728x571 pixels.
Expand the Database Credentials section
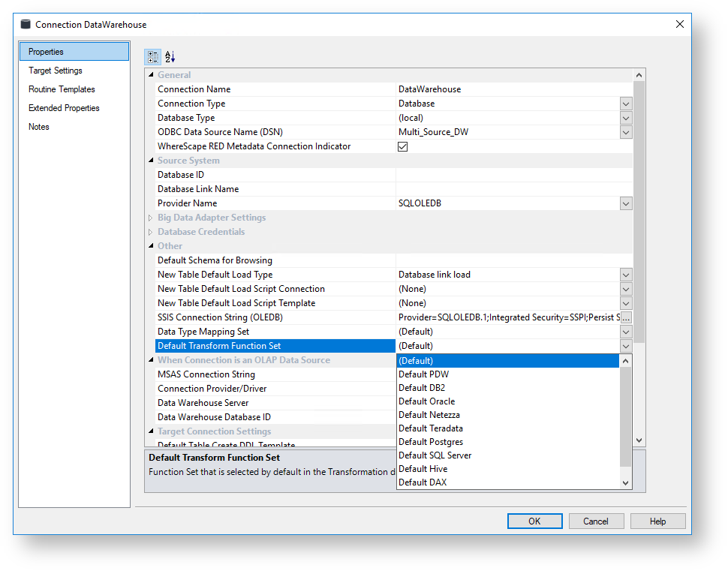click(150, 232)
